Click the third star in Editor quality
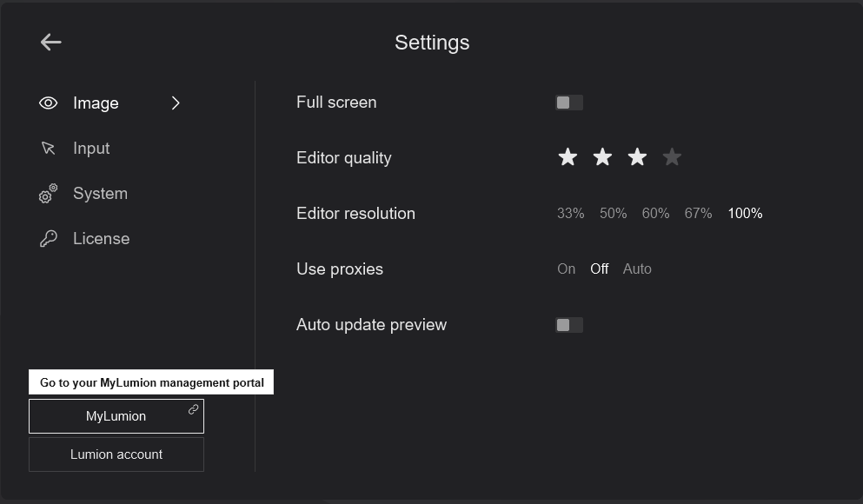This screenshot has width=863, height=504. click(x=637, y=156)
